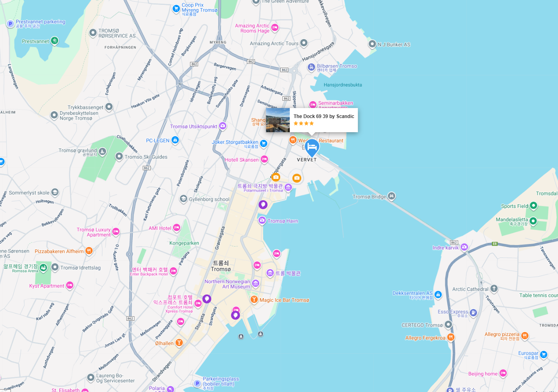Viewport: 558px width, 392px height.
Task: Click Tromsø Luxury Apartment hotel icon
Action: [116, 231]
